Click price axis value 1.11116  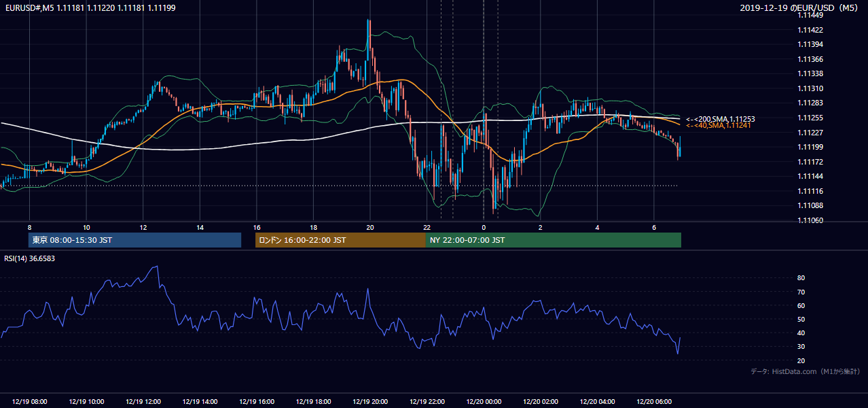pyautogui.click(x=810, y=191)
